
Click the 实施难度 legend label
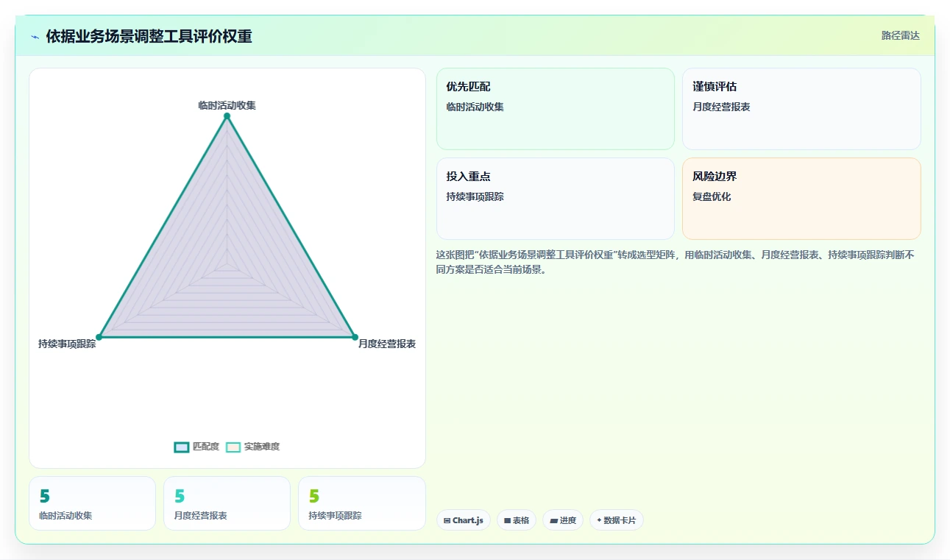262,447
